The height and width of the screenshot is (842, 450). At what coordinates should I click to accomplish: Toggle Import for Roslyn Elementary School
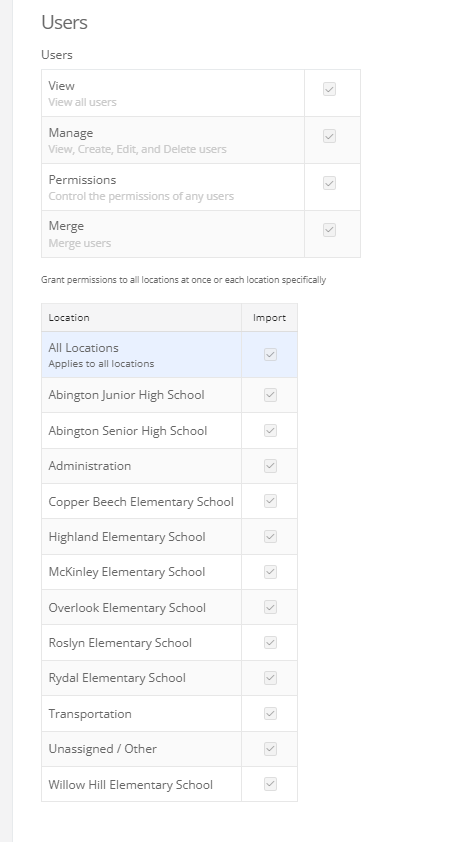pyautogui.click(x=270, y=643)
